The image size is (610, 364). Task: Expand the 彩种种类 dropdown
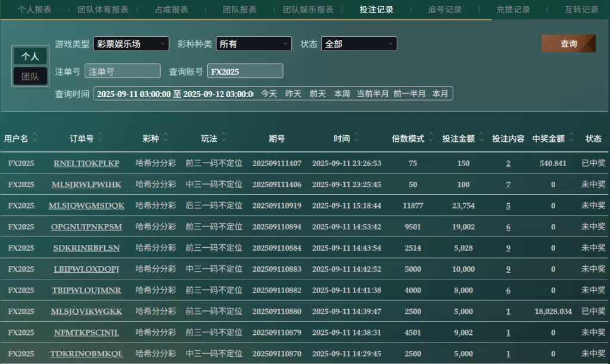click(254, 43)
